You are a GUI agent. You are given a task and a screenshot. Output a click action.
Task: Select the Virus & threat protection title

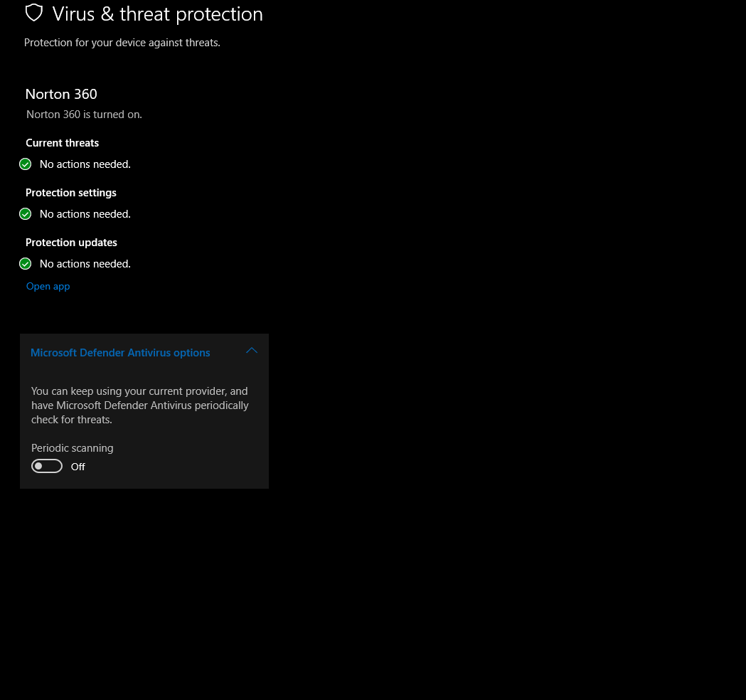coord(157,14)
